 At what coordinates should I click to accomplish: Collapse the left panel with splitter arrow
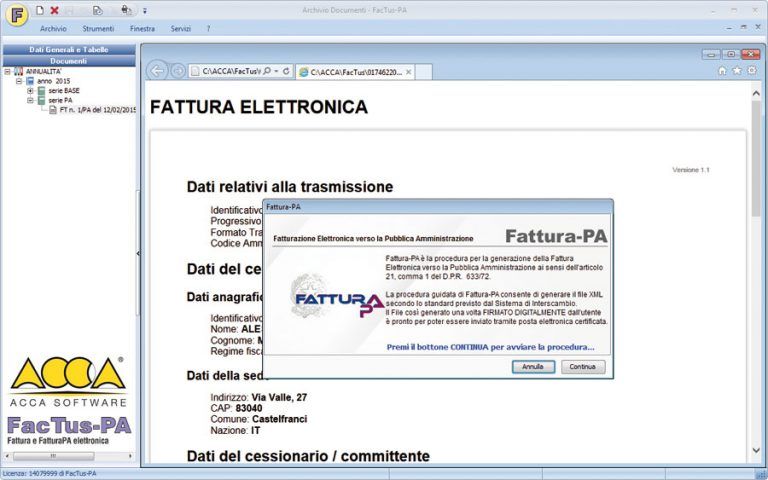[138, 253]
